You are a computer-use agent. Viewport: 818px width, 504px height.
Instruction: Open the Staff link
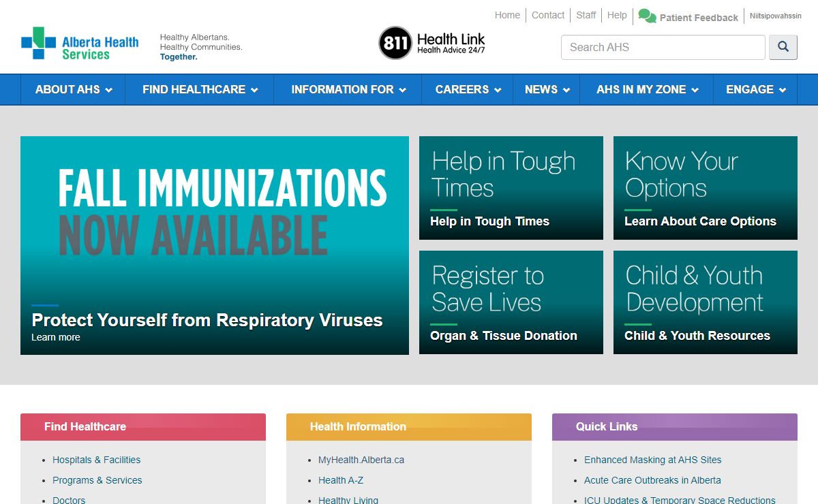coord(586,15)
